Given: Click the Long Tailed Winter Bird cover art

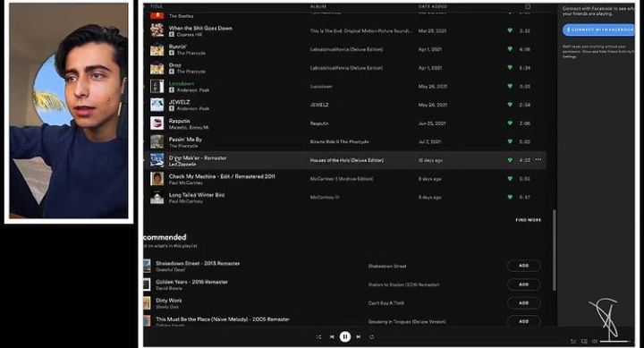Looking at the screenshot, I should pos(157,197).
